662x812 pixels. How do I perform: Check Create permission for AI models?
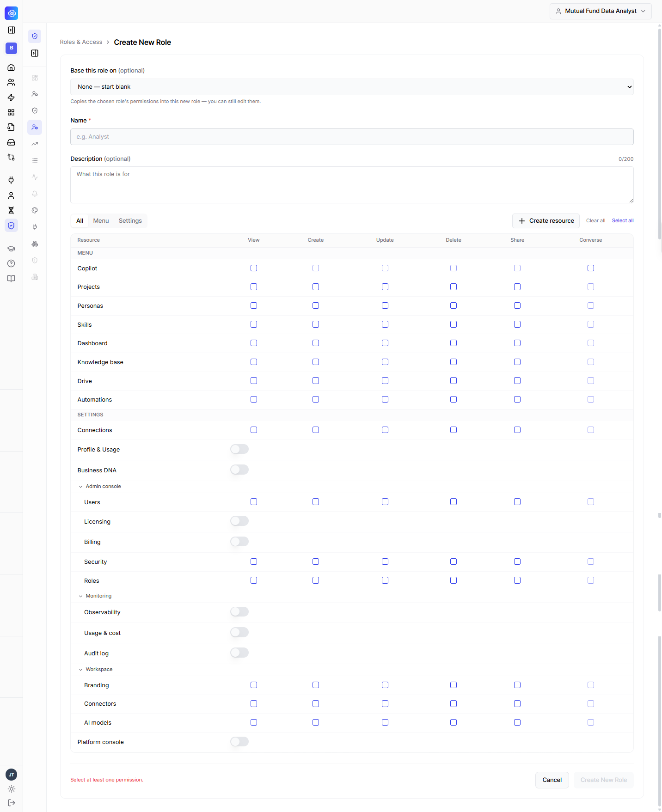click(x=316, y=722)
